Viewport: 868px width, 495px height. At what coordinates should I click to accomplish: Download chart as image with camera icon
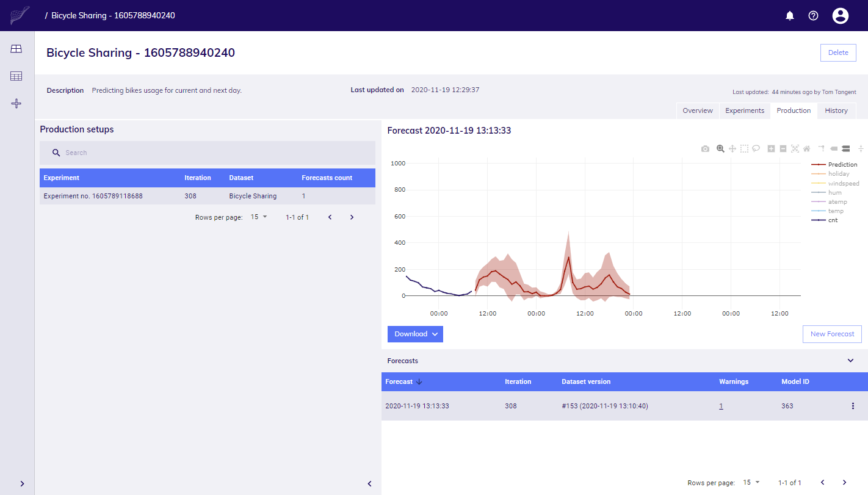(706, 148)
